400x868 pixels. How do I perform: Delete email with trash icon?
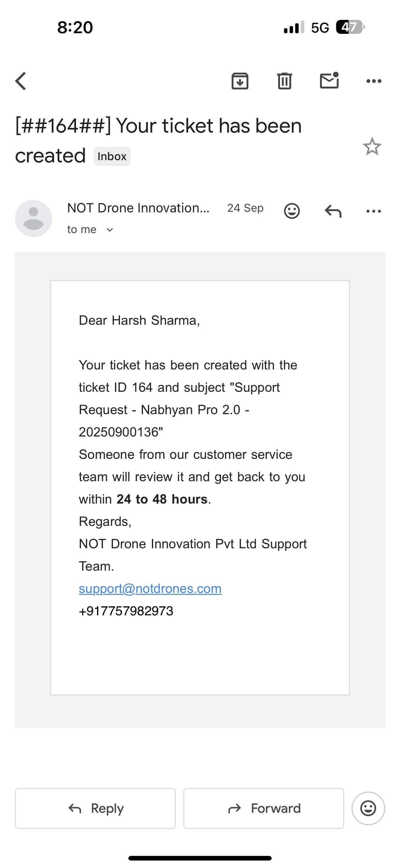click(285, 81)
